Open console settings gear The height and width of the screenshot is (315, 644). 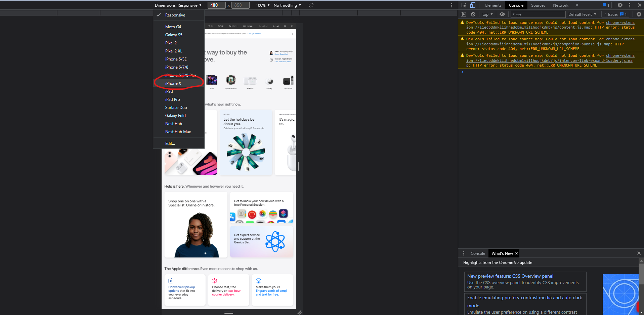coord(639,14)
